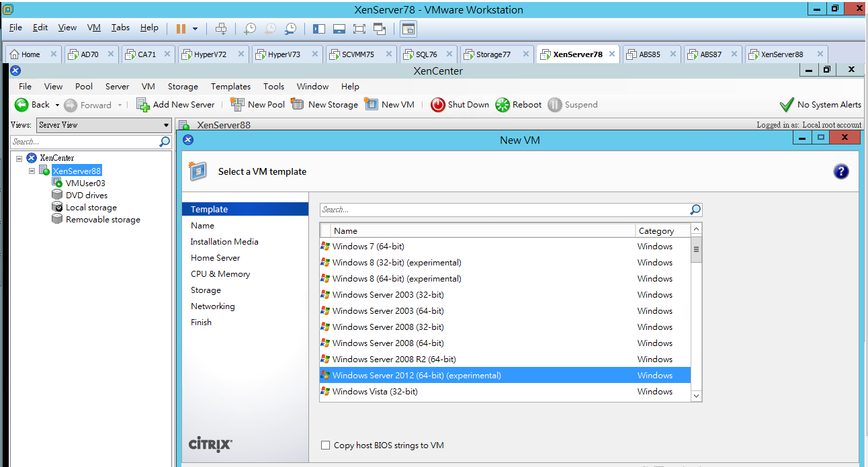Click the Back button in XenCenter
Screen dimensions: 868x467
point(32,105)
